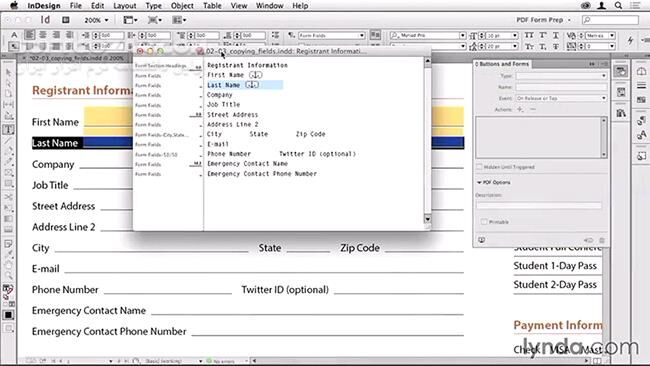This screenshot has height=366, width=650.
Task: Click application bar search field
Action: tap(610, 20)
